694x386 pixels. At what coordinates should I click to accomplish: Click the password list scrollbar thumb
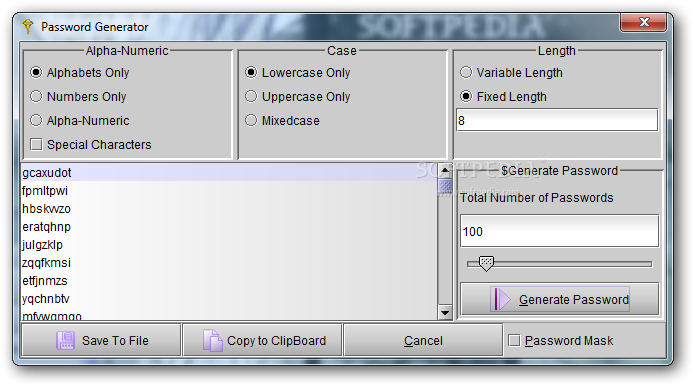click(445, 185)
